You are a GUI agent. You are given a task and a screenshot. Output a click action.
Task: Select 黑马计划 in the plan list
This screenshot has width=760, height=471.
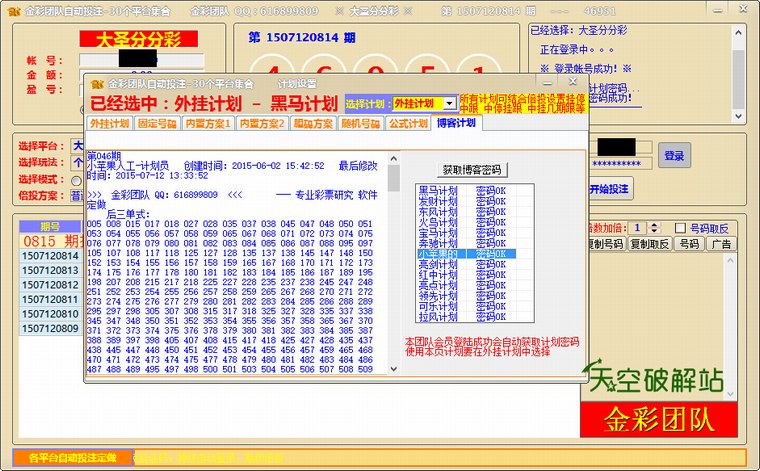click(x=438, y=189)
